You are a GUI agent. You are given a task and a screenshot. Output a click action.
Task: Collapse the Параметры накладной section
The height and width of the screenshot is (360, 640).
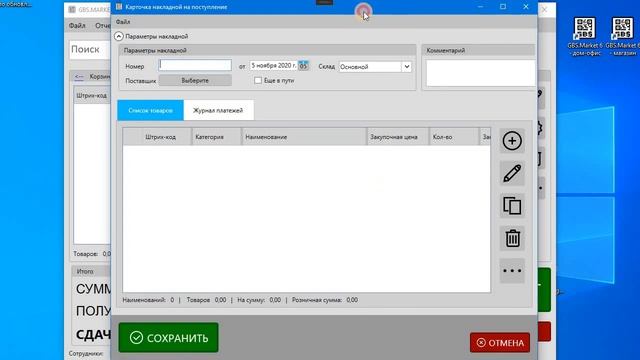[x=118, y=36]
